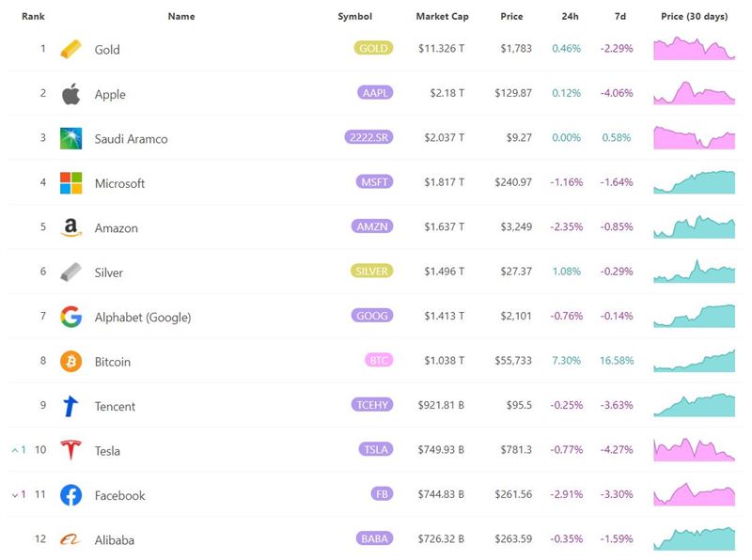Click the 2222.SR symbol badge
Image resolution: width=752 pixels, height=560 pixels.
368,137
